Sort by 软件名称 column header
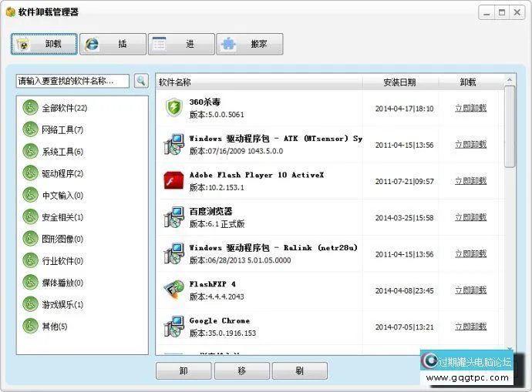 259,82
